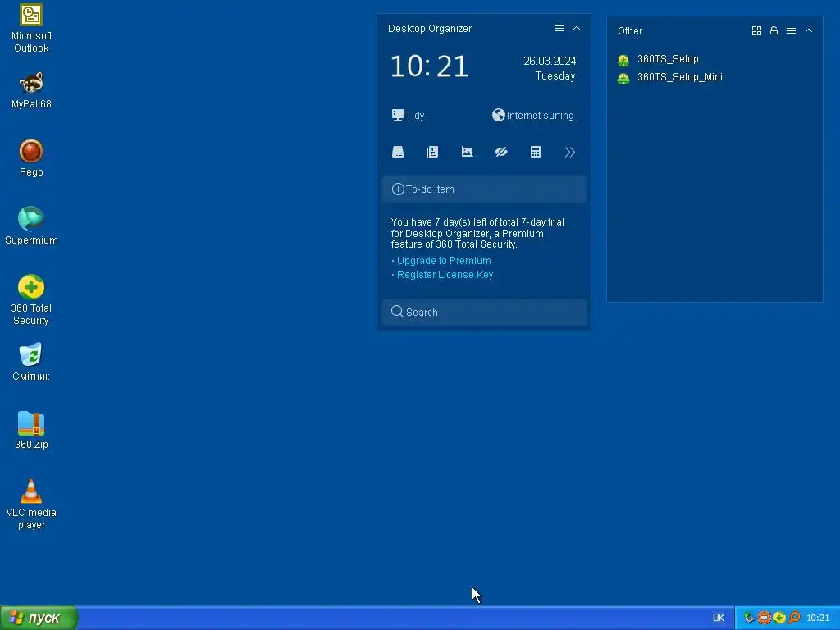Open the пуск Start button

point(39,619)
